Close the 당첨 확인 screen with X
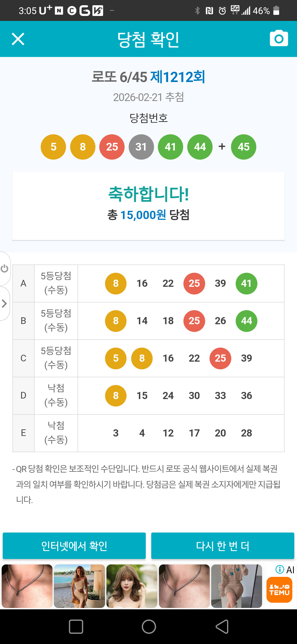This screenshot has width=297, height=644. click(x=18, y=39)
